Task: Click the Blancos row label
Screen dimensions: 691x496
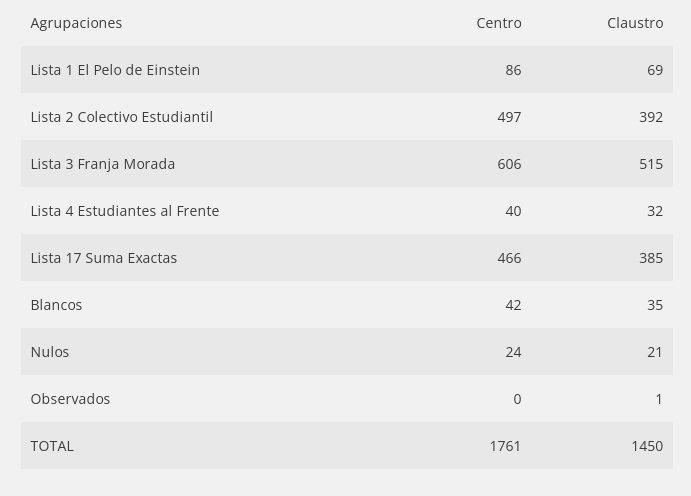Action: 56,305
